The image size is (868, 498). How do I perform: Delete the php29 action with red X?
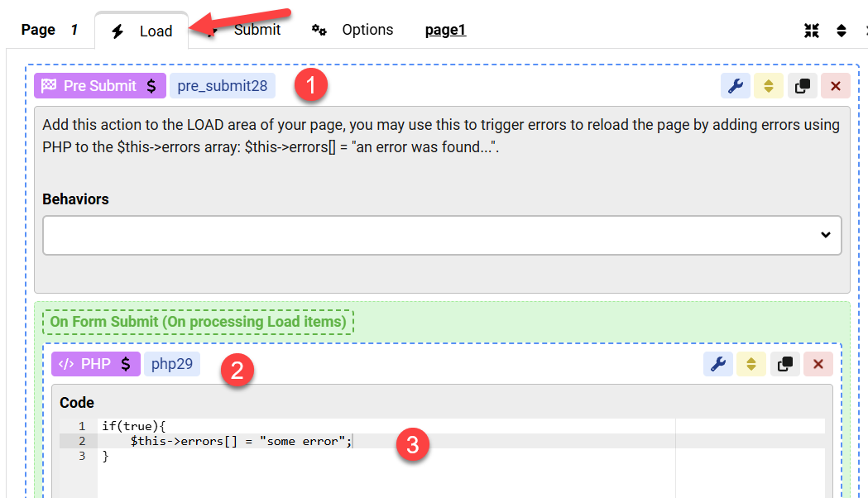tap(818, 363)
